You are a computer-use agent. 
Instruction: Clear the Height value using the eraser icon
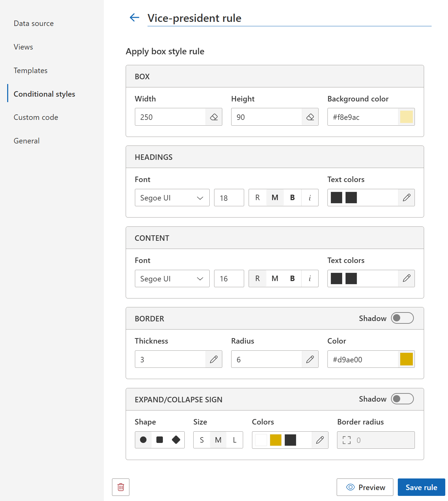coord(310,117)
